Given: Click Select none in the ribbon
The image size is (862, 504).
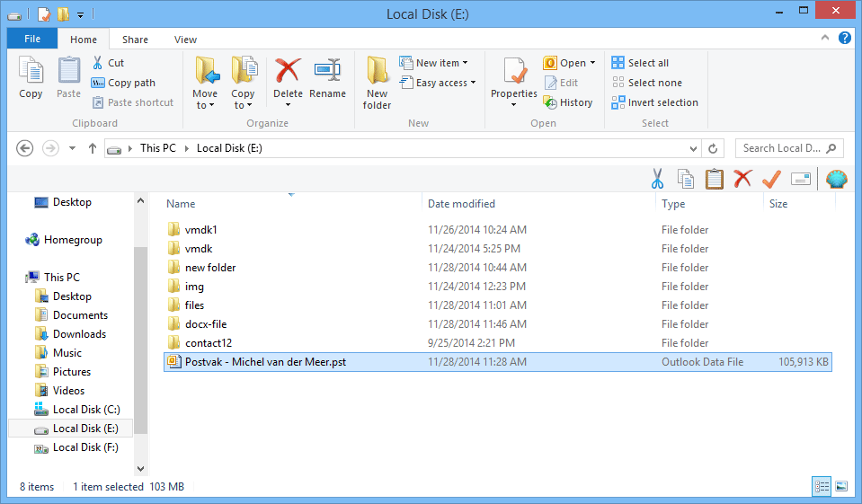Looking at the screenshot, I should point(647,83).
